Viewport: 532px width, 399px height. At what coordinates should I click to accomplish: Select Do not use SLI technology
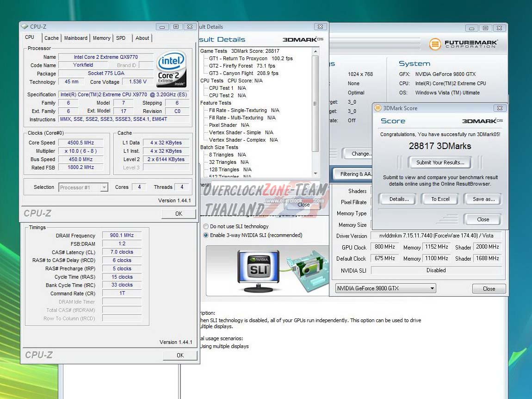tap(205, 226)
